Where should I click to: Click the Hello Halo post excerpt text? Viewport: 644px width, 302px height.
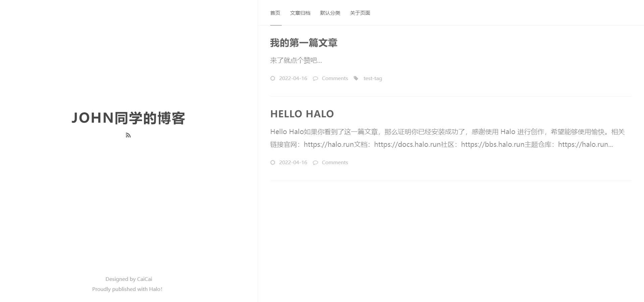tap(448, 138)
